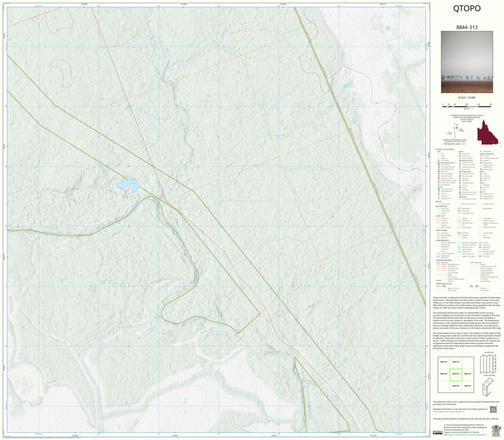
Task: Click the "THIS MAP MAY BE PRINTED OR REPRODUCED BY ANYONE FOR ANY PURPOSE" line
Action: (465, 419)
